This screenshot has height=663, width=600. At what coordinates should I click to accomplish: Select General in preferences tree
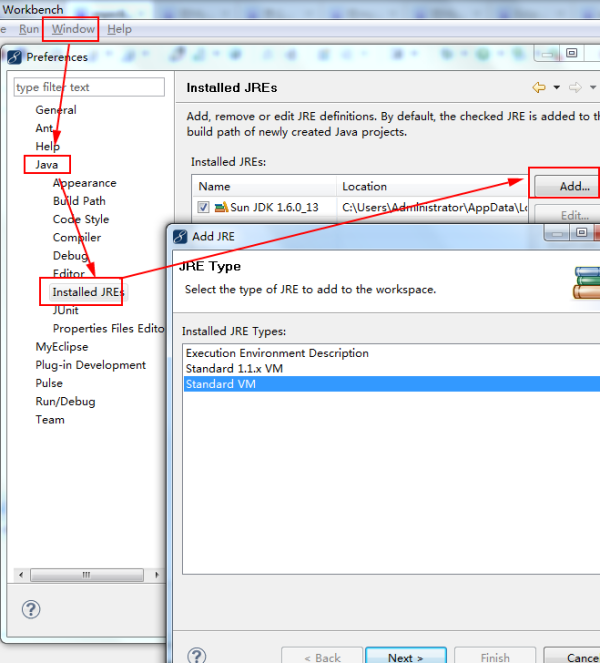coord(56,110)
